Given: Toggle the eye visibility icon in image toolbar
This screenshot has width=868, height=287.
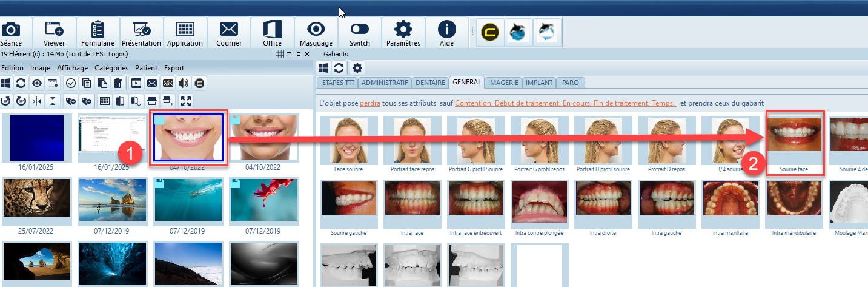Looking at the screenshot, I should click(37, 83).
